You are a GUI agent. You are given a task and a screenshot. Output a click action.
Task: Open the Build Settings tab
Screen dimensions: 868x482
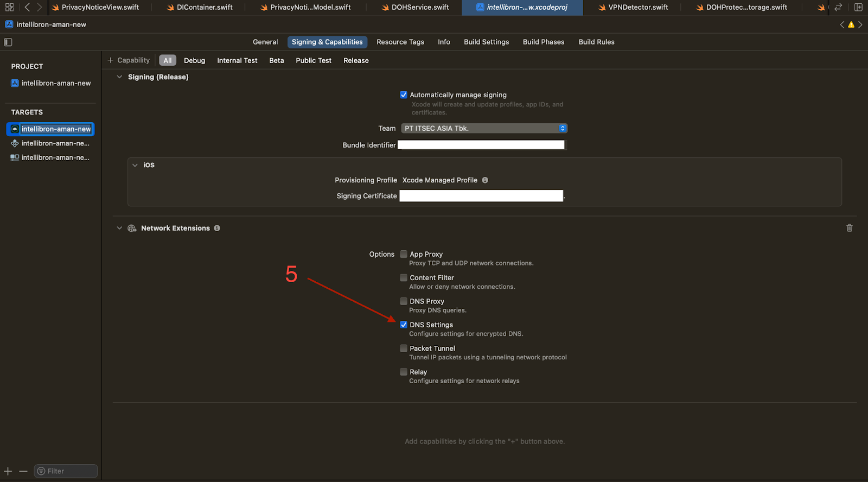(487, 42)
